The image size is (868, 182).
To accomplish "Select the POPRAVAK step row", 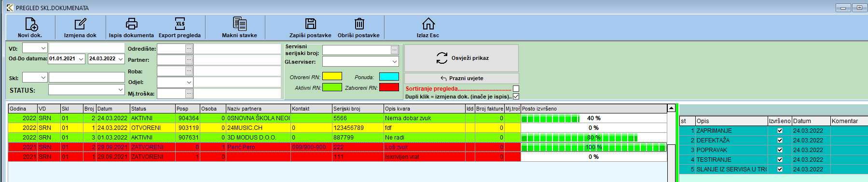I will (773, 150).
